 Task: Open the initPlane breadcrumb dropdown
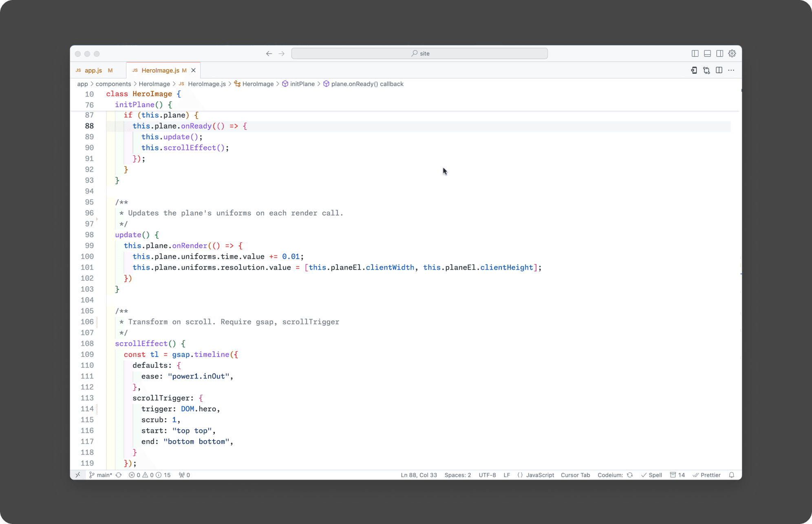(x=302, y=84)
